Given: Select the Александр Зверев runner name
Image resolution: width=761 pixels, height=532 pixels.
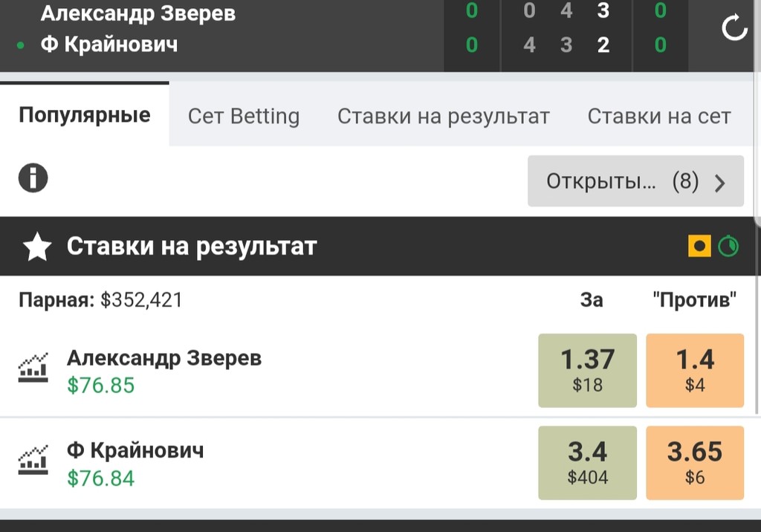Looking at the screenshot, I should [164, 358].
